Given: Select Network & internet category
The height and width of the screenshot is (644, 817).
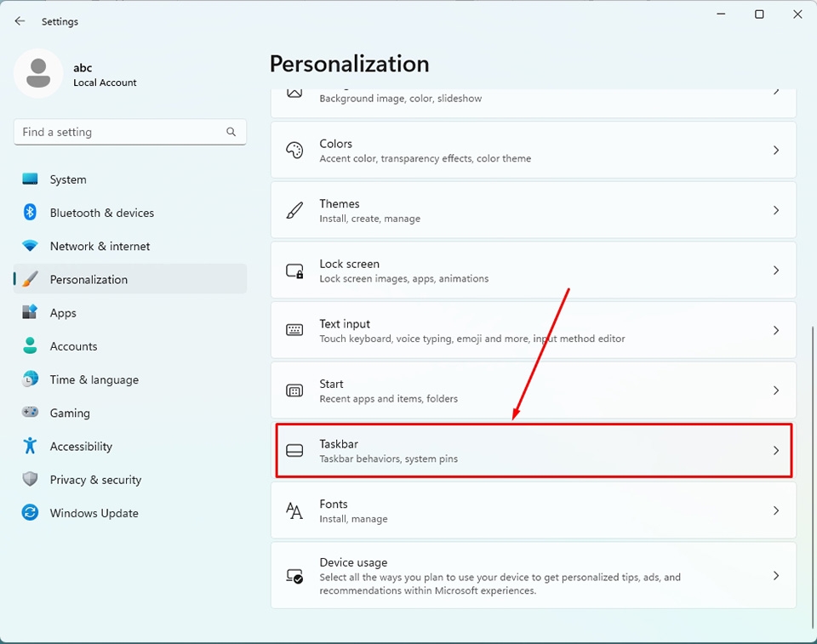Looking at the screenshot, I should 100,246.
